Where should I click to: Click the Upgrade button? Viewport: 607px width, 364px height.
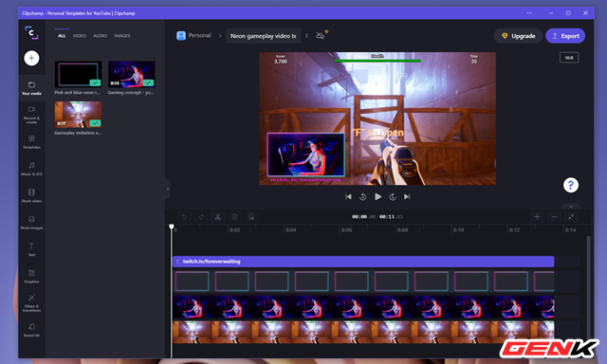pos(518,36)
